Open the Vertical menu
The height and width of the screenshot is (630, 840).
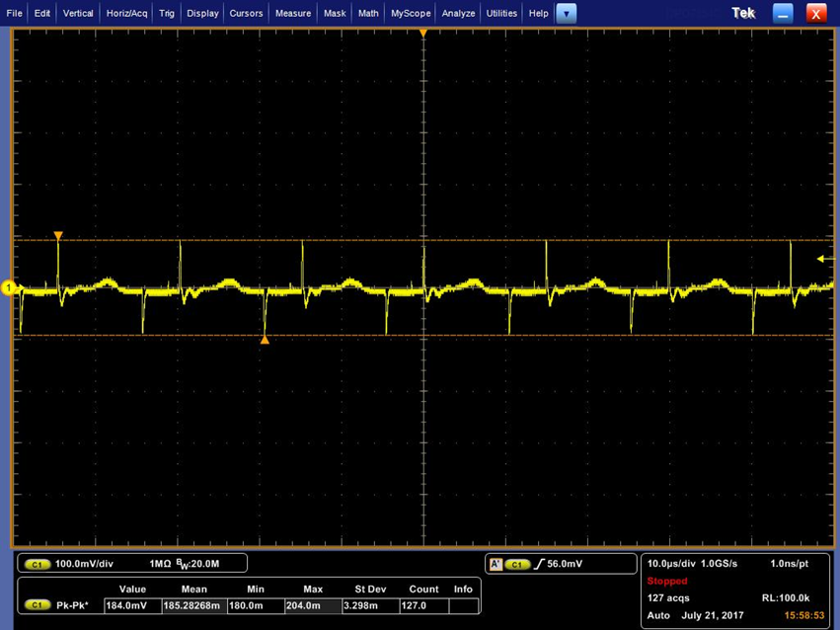click(x=78, y=14)
